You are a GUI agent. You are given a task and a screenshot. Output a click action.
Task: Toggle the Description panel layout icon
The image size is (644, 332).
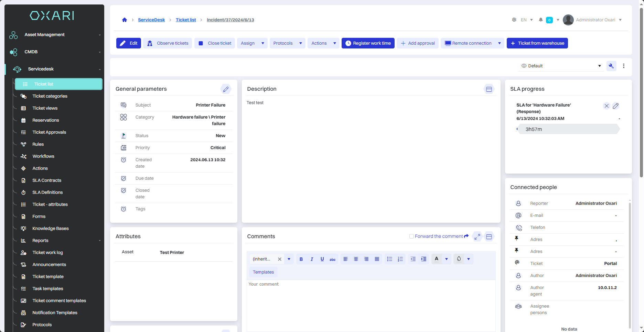click(x=489, y=89)
